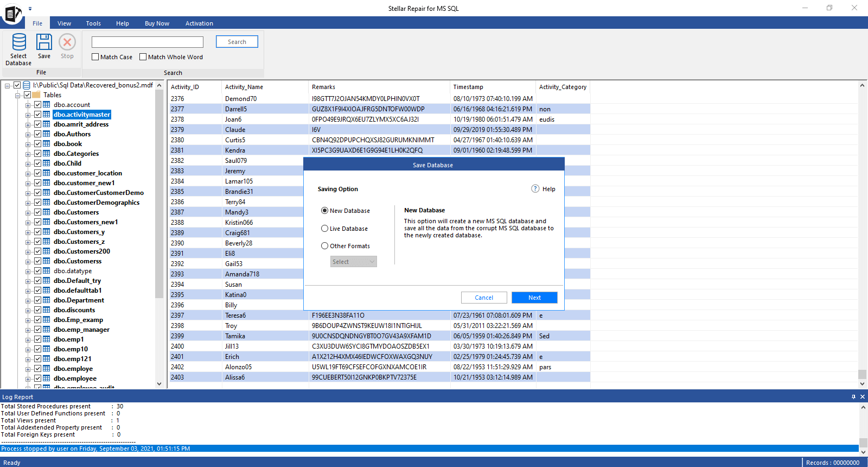
Task: Uncheck the dbo.datatype checkbox
Action: coord(37,271)
